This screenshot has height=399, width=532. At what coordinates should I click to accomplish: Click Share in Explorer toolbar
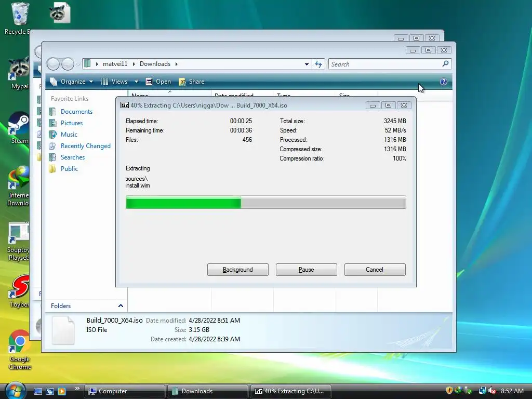point(192,82)
